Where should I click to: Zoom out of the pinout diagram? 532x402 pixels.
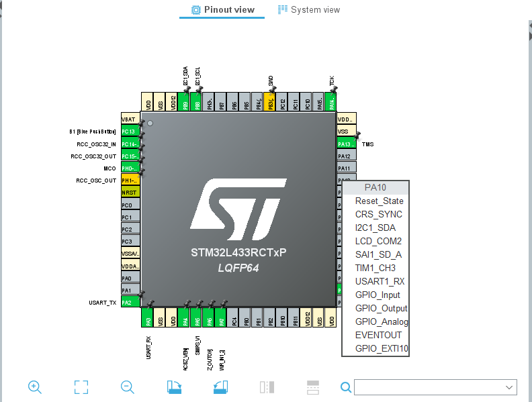128,387
